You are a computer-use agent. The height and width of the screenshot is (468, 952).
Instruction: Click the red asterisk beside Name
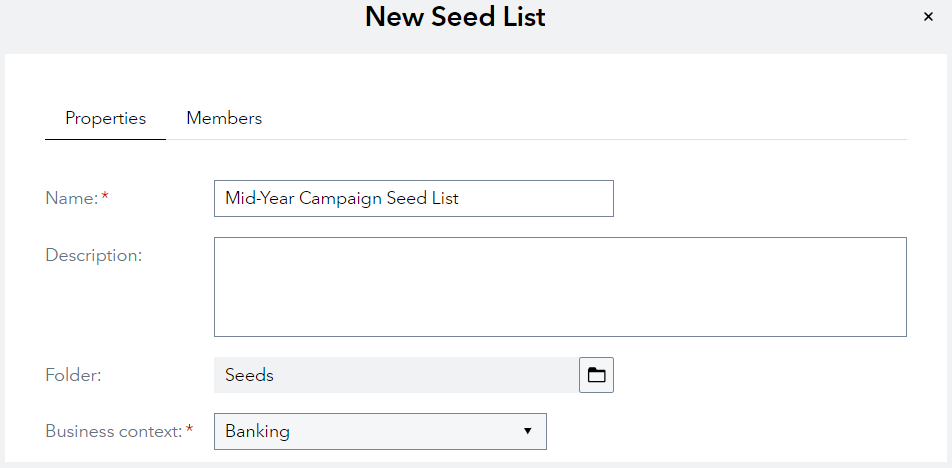(x=105, y=198)
